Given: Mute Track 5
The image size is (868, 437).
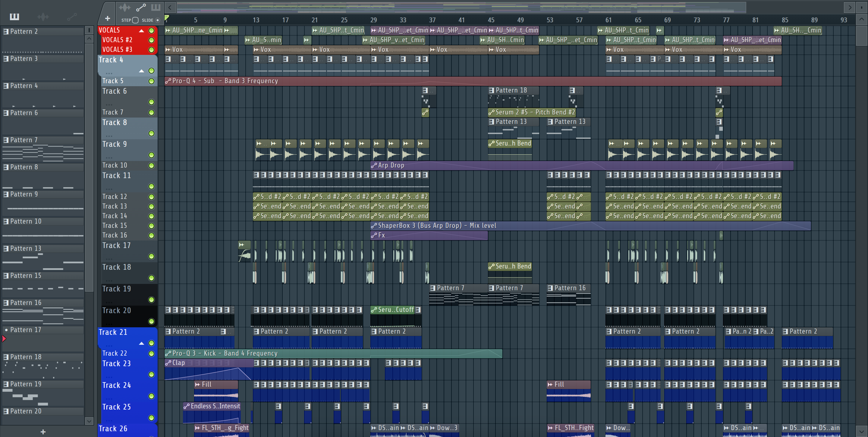Looking at the screenshot, I should pos(152,81).
